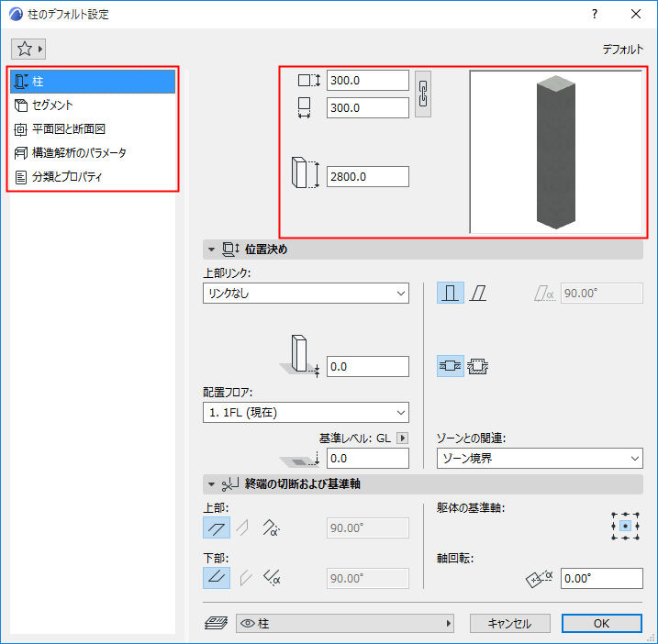Click the reference level offset icon
The image size is (658, 644).
click(x=300, y=460)
